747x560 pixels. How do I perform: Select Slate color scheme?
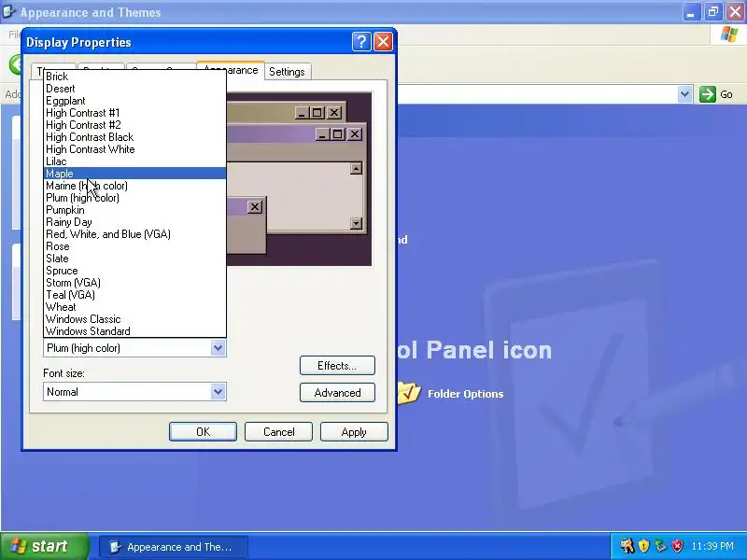coord(134,259)
